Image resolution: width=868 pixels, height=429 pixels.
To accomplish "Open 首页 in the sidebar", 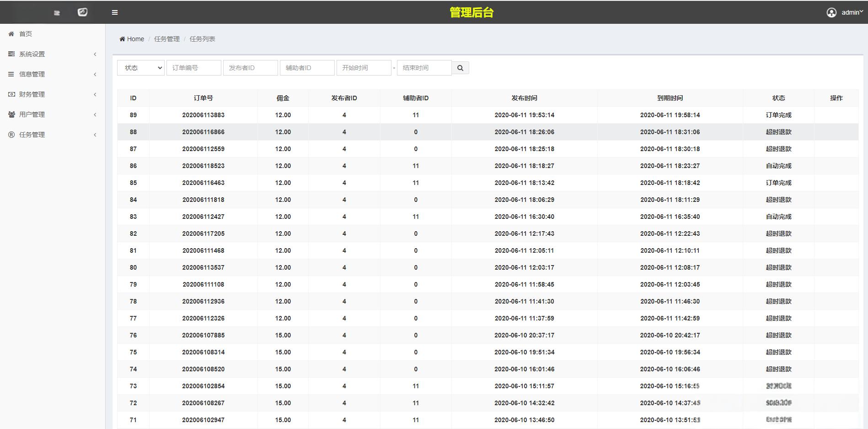I will tap(53, 34).
